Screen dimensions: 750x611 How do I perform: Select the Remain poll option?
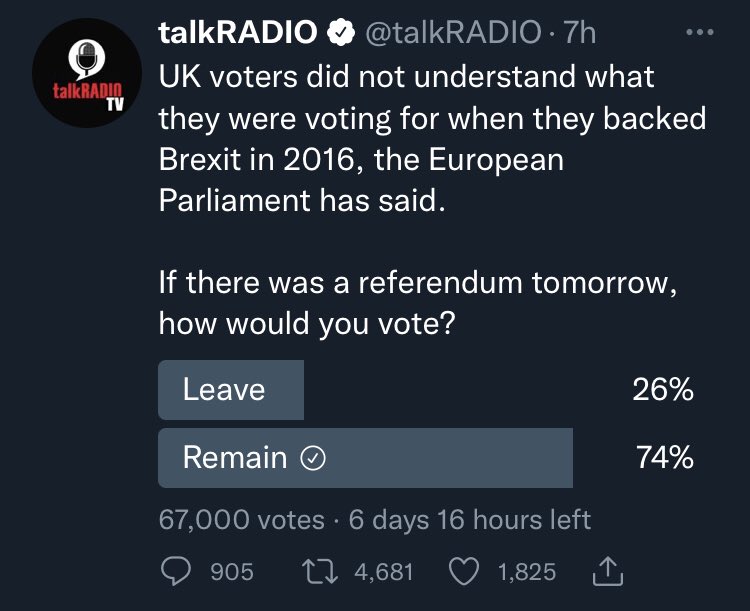[x=426, y=458]
